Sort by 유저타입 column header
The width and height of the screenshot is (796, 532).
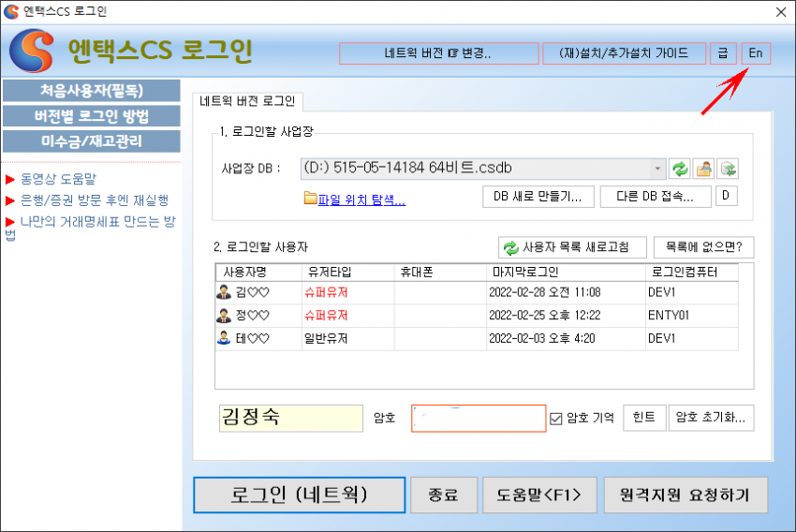click(x=347, y=273)
